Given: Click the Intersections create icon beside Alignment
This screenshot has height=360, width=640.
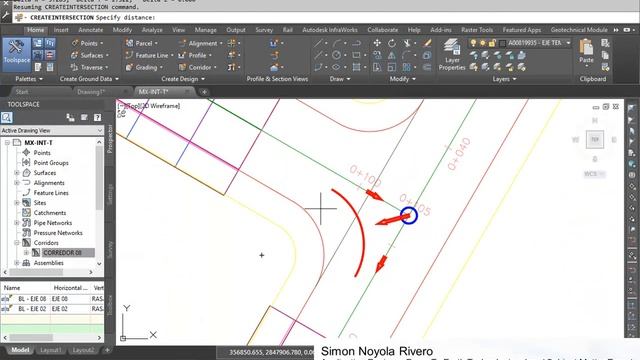Looking at the screenshot, I should (x=231, y=43).
